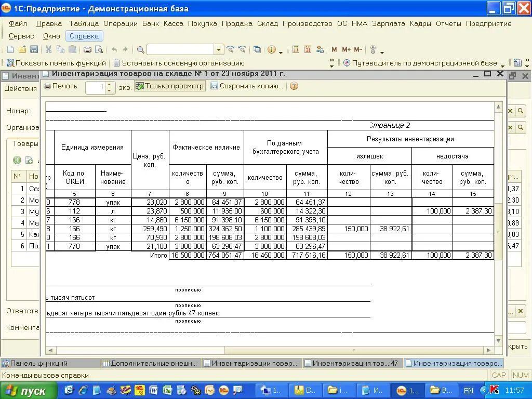This screenshot has width=532, height=399.
Task: Click the green add row icon in Товары tab
Action: coord(17,160)
